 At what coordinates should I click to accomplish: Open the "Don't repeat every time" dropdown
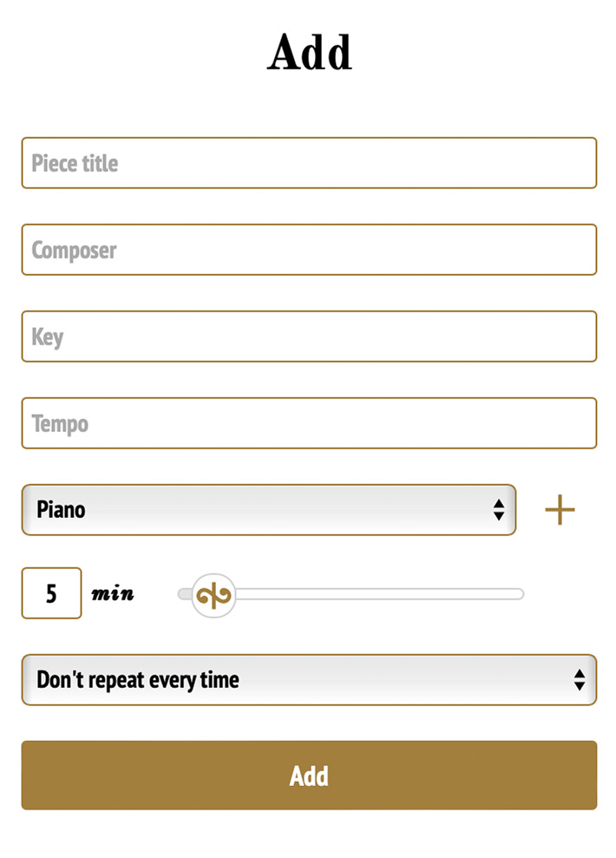pos(309,680)
